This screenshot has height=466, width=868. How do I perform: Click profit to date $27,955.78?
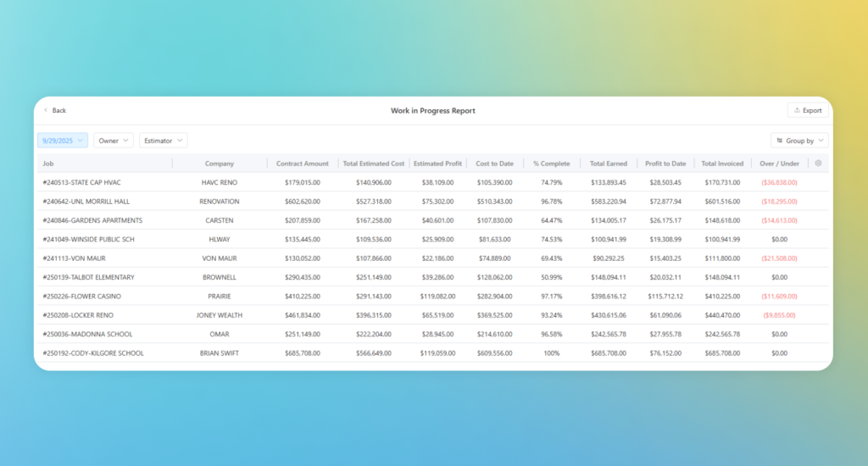coord(665,335)
